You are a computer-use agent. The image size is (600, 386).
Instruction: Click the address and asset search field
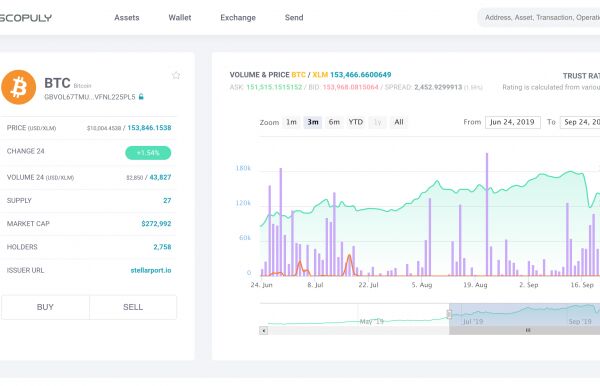(x=539, y=18)
